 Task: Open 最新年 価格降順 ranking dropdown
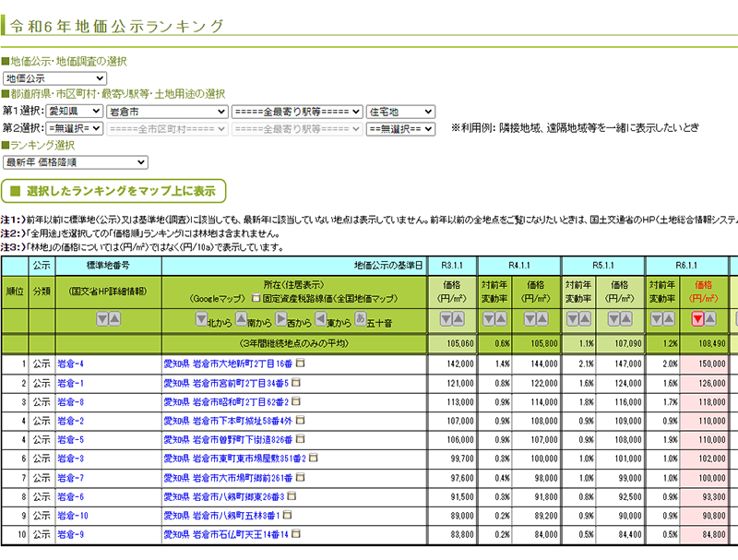[x=76, y=162]
